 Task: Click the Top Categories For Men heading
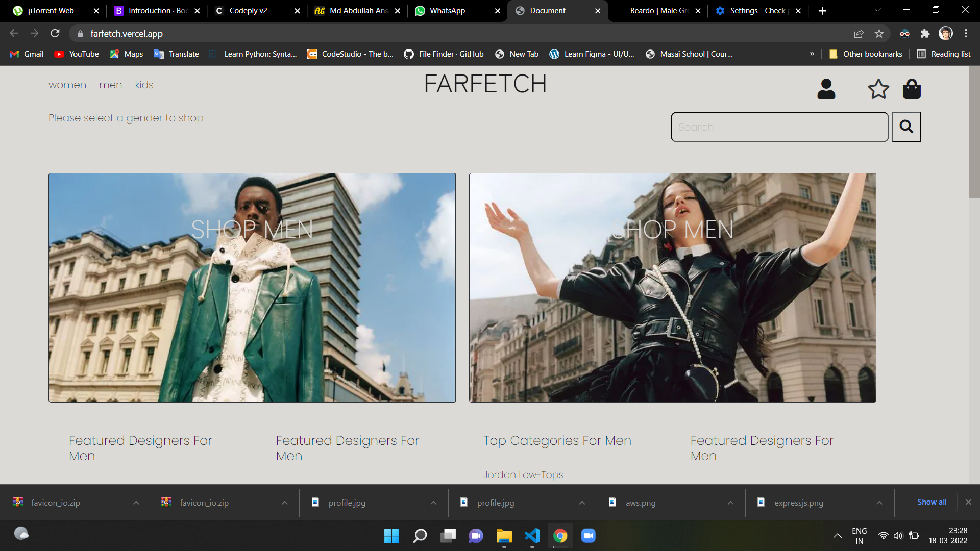[x=557, y=440]
